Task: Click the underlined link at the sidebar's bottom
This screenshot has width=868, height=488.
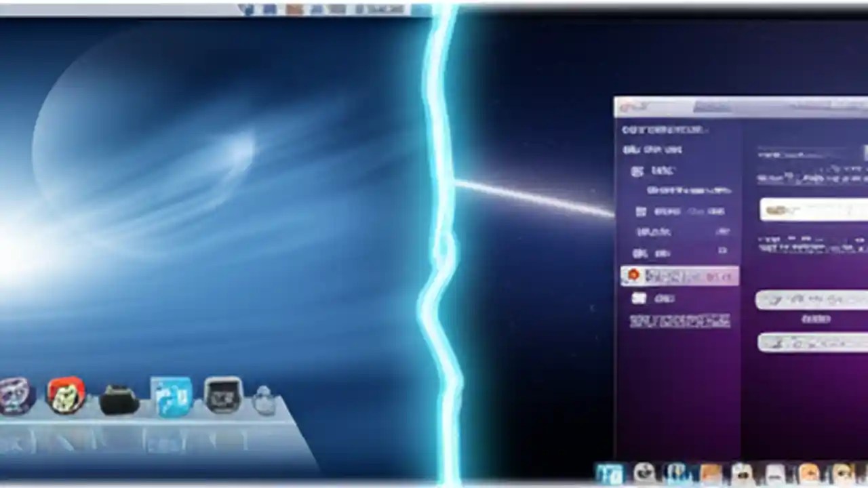Action: [679, 320]
